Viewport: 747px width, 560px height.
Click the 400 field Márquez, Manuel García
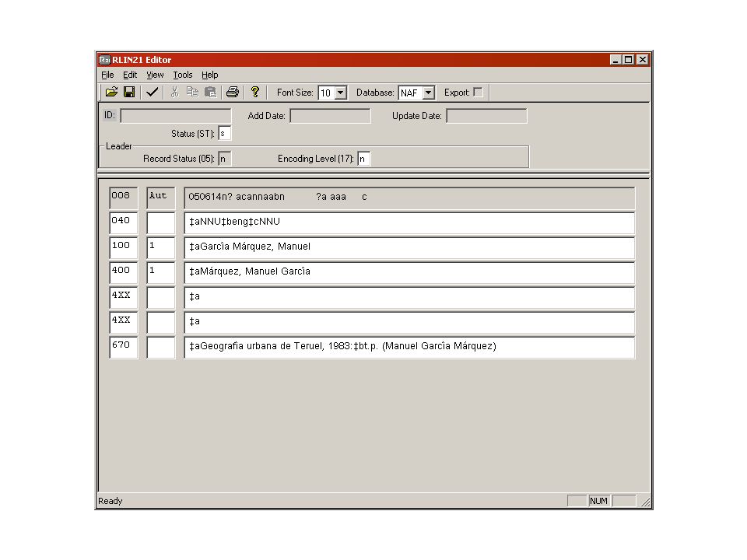(409, 272)
